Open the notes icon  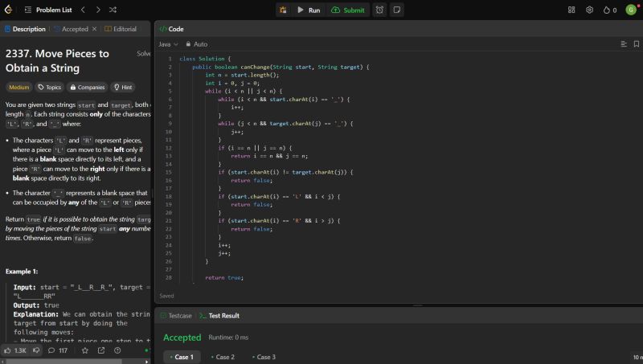(x=396, y=10)
